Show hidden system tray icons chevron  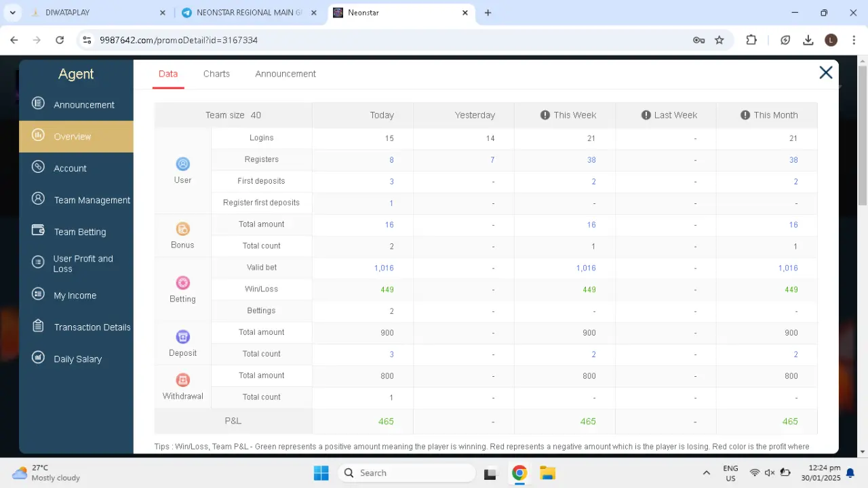tap(707, 473)
